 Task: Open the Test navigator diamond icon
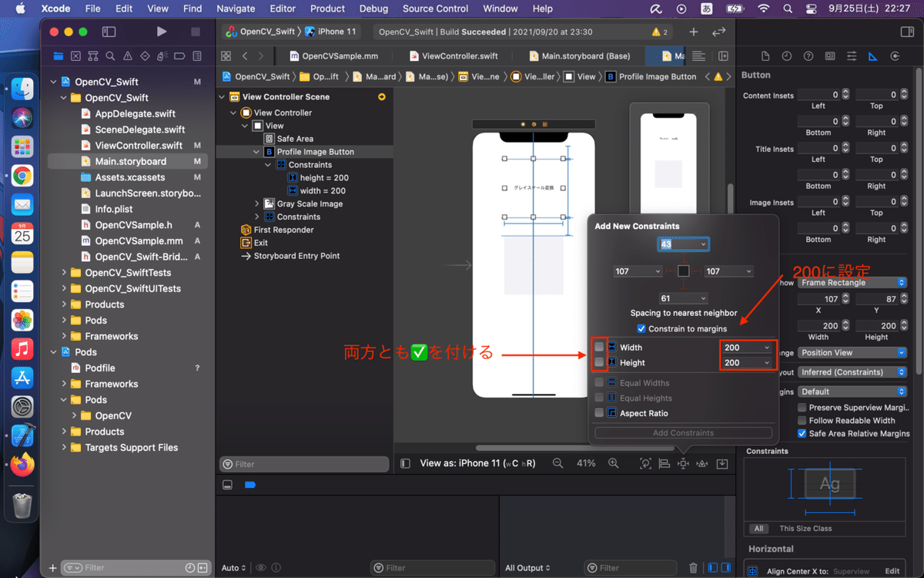(x=146, y=56)
